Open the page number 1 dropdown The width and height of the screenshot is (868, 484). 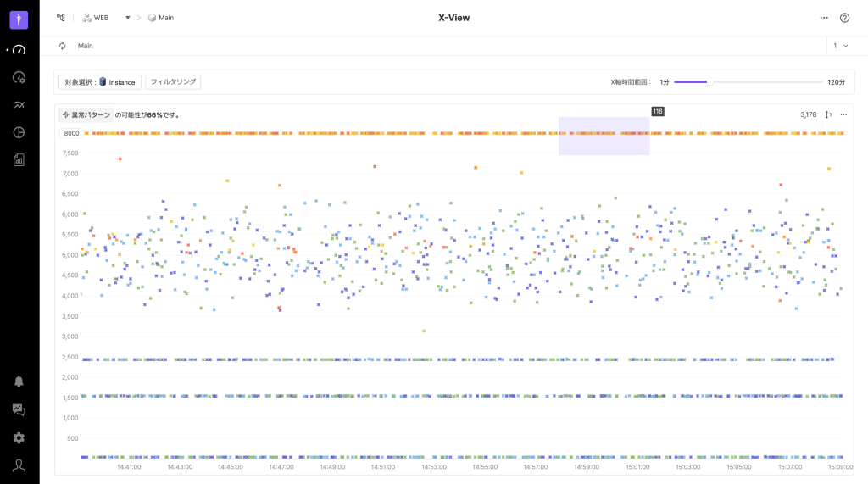click(x=839, y=46)
